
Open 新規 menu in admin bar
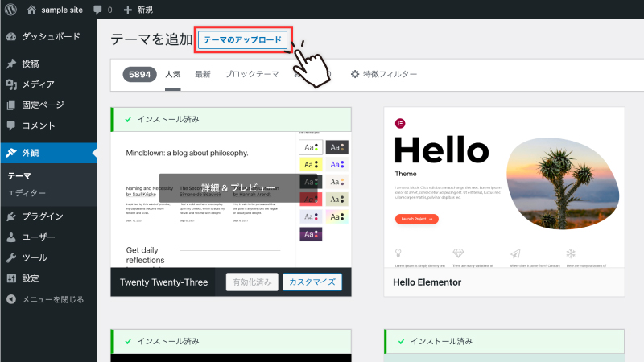pyautogui.click(x=145, y=10)
